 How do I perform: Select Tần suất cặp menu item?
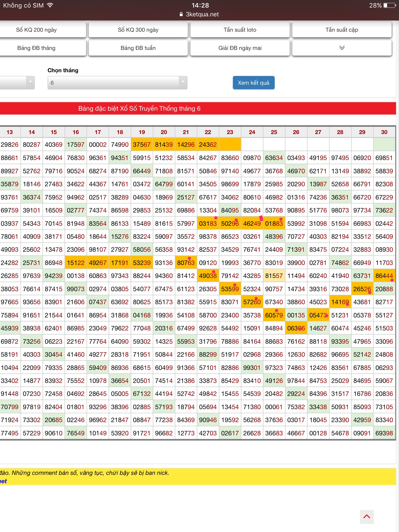pyautogui.click(x=342, y=30)
